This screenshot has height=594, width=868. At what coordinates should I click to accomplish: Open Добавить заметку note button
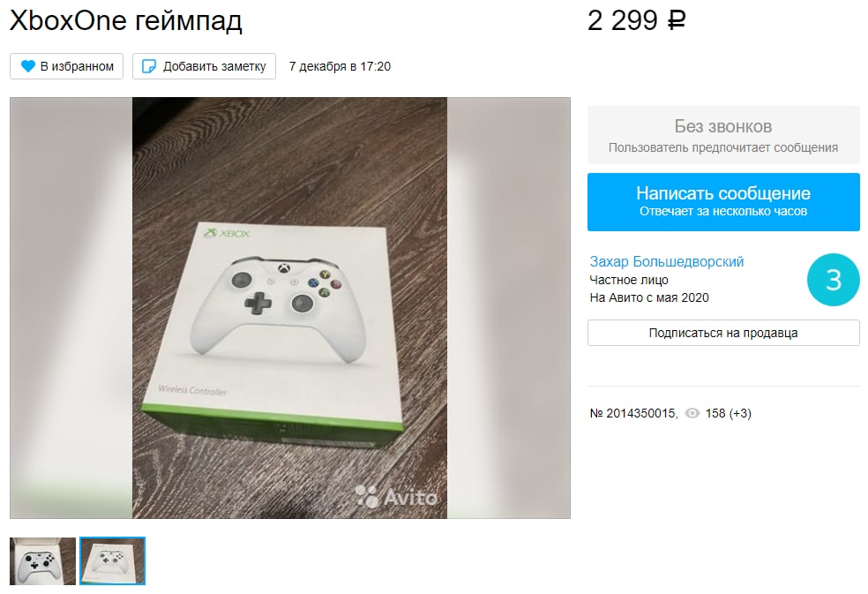click(204, 66)
